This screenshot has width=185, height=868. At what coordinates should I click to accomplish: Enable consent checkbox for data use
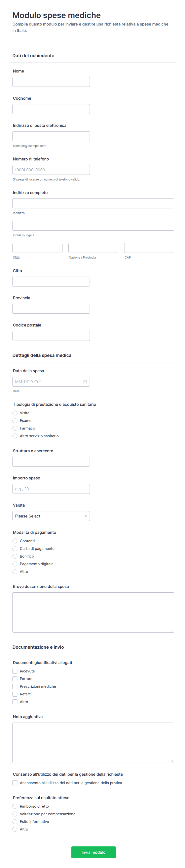coord(15,783)
